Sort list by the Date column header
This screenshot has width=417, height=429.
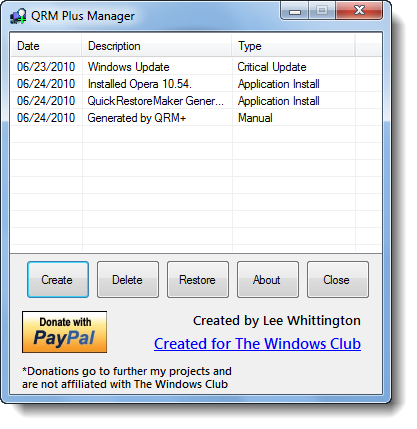46,46
